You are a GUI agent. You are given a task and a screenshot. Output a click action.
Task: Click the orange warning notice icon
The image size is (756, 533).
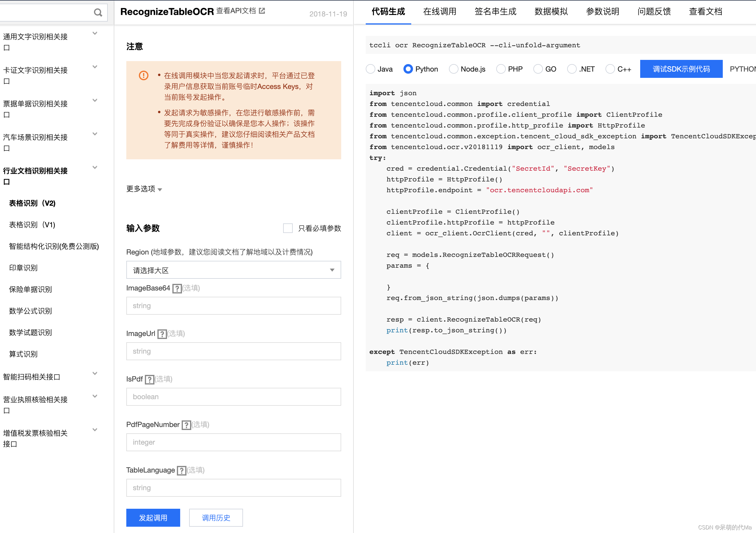pos(144,75)
